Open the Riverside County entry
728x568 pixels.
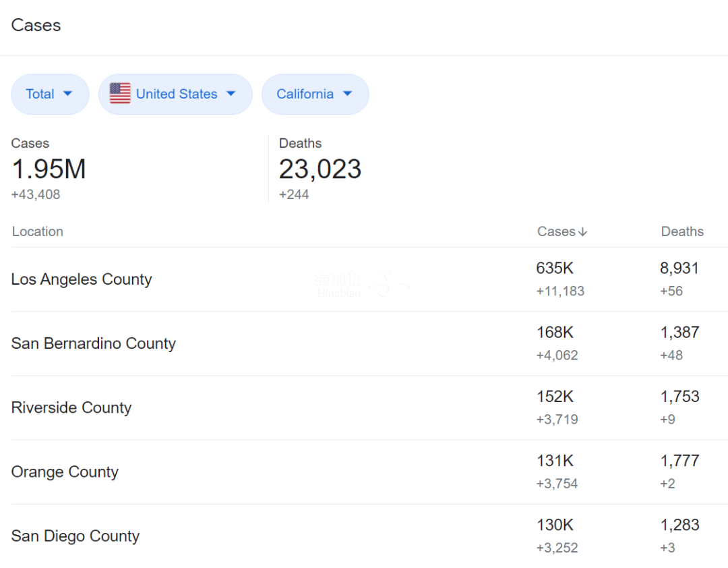pos(71,407)
